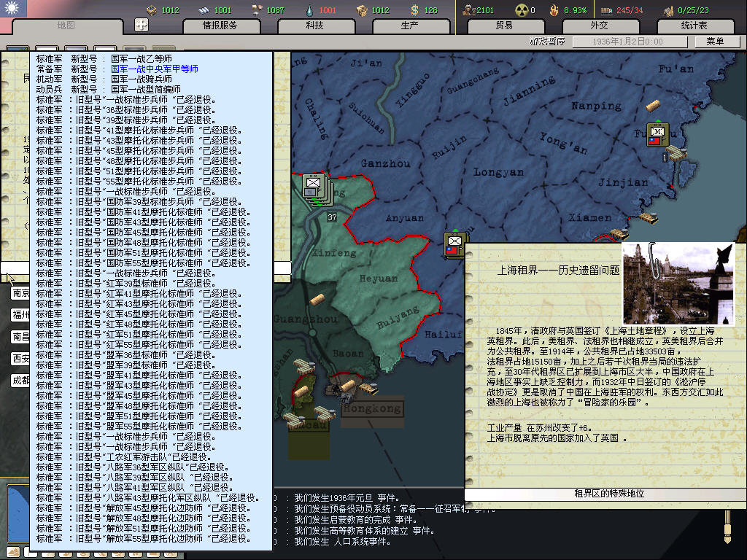Select the infantry counter near Hailu border

click(455, 244)
